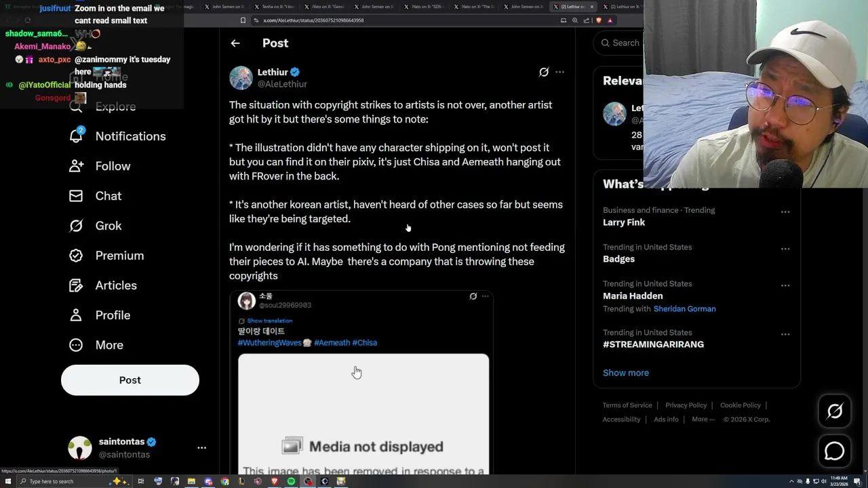Screen dimensions: 868x488
Task: Open the Badges trending topic
Action: pyautogui.click(x=618, y=259)
